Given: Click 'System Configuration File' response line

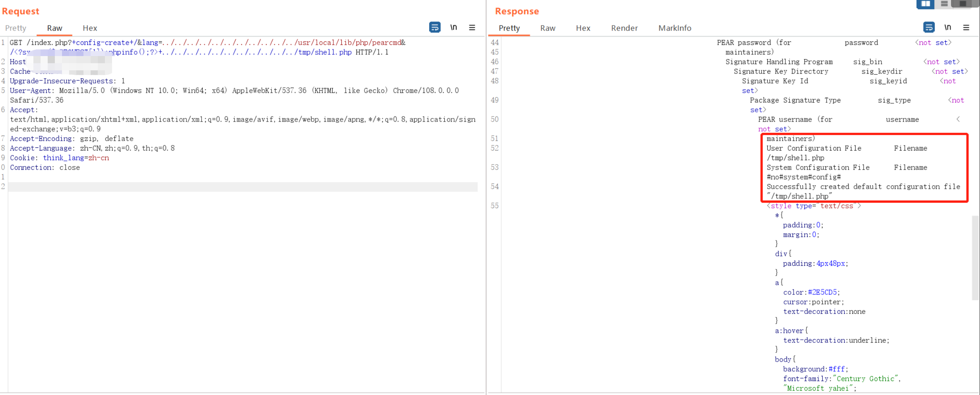Looking at the screenshot, I should coord(818,167).
